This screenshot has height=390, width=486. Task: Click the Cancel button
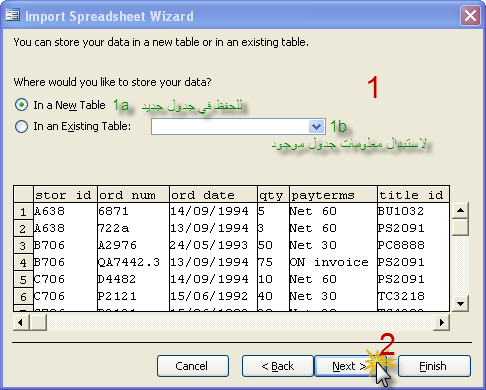193,366
